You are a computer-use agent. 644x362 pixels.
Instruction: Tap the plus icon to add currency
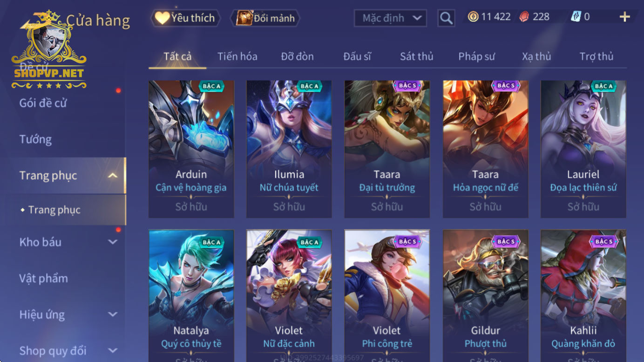coord(624,17)
